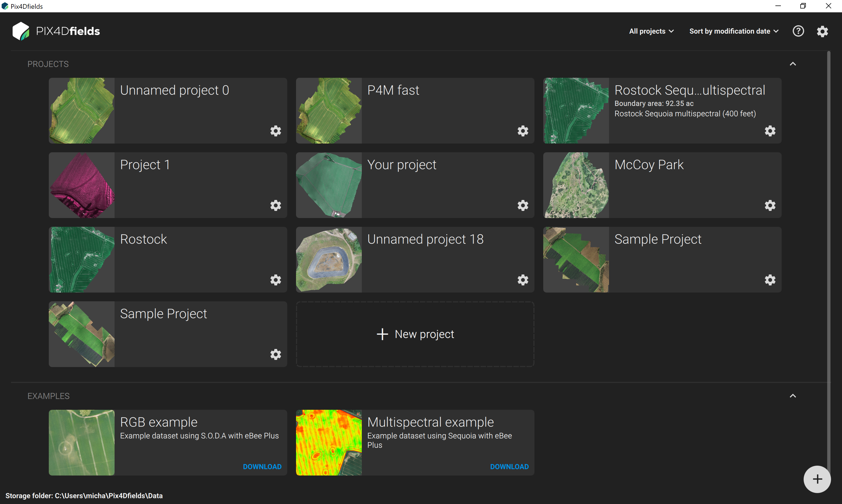Click the round plus floating button
Image resolution: width=842 pixels, height=504 pixels.
(817, 479)
